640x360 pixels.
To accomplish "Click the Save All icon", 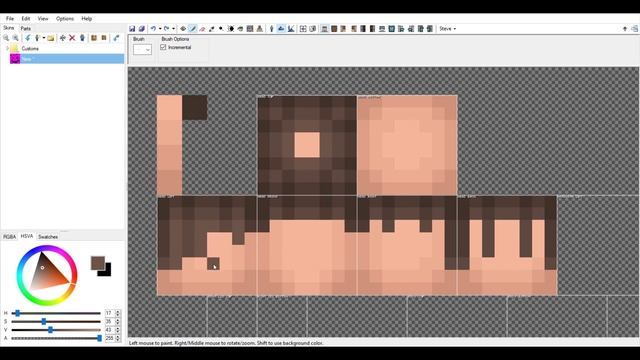I will coord(142,29).
